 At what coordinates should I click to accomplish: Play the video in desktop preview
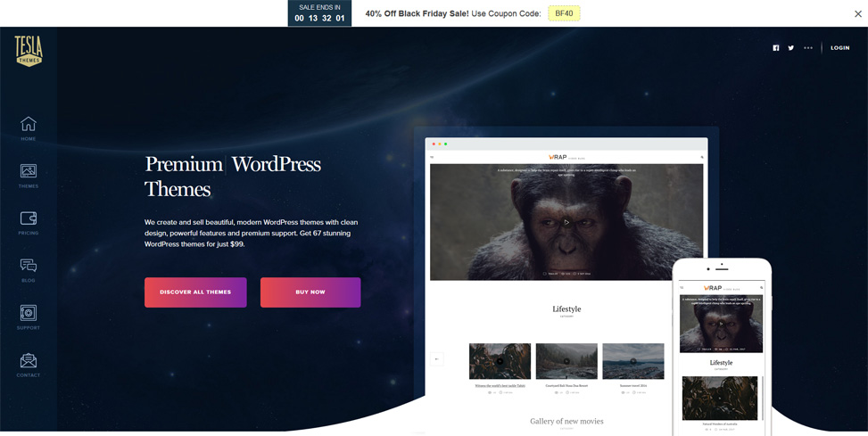tap(566, 222)
